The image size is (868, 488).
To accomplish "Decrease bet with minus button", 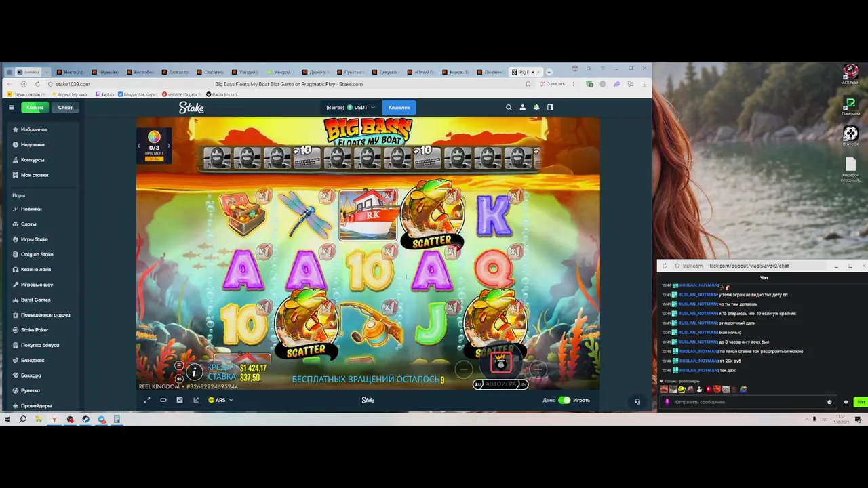I will click(x=464, y=369).
